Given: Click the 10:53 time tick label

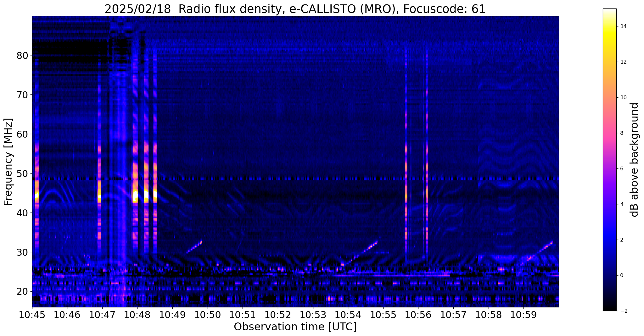Looking at the screenshot, I should click(313, 315).
